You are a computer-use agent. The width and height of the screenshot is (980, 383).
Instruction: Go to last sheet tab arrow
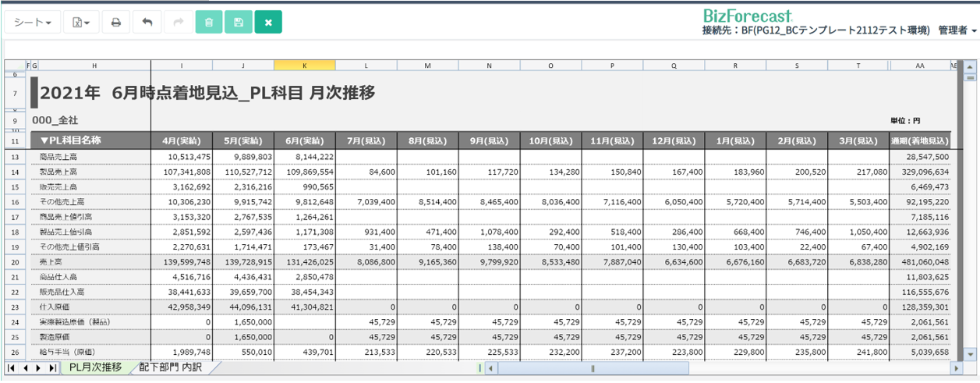pos(52,367)
